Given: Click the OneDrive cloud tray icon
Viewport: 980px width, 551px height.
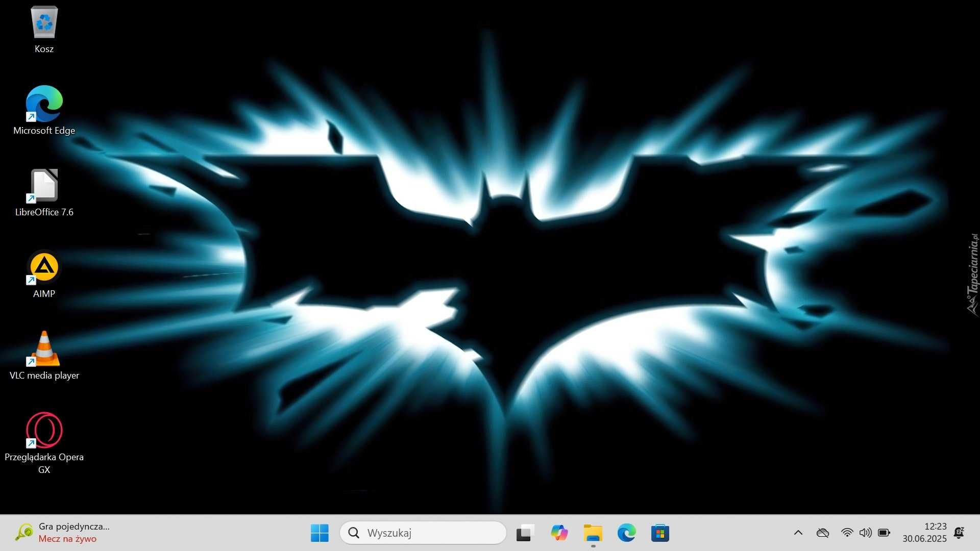Looking at the screenshot, I should click(822, 533).
